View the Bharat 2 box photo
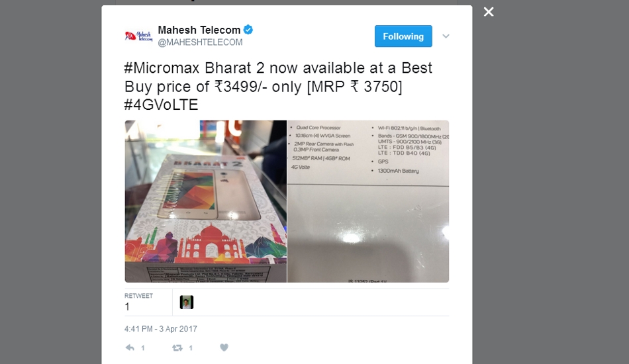 pyautogui.click(x=206, y=201)
